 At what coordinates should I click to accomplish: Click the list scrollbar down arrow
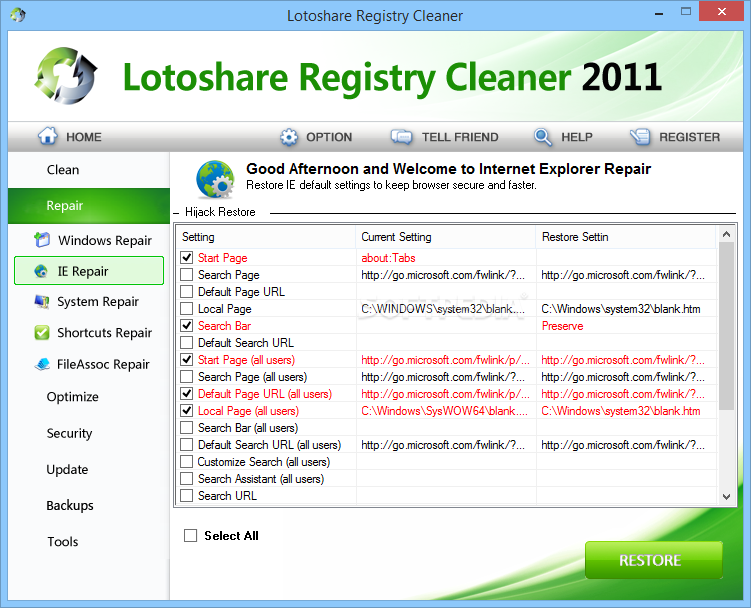[x=726, y=496]
